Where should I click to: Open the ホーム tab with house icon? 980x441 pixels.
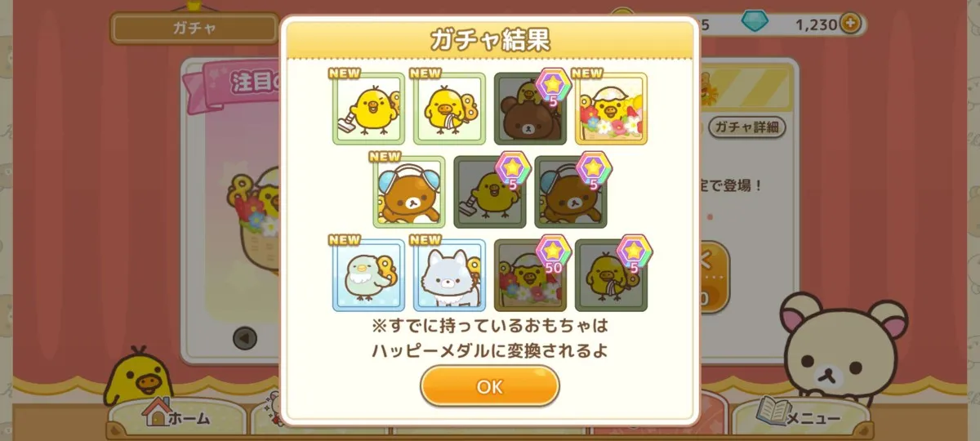[x=176, y=417]
